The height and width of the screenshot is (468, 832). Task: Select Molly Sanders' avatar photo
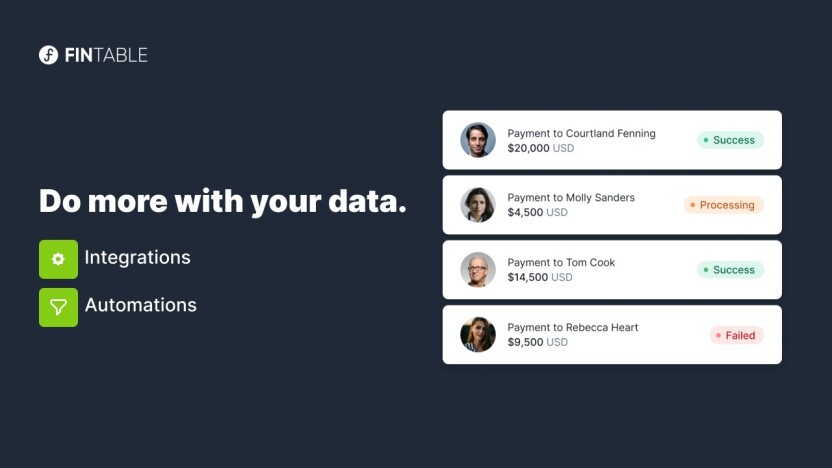click(x=478, y=205)
